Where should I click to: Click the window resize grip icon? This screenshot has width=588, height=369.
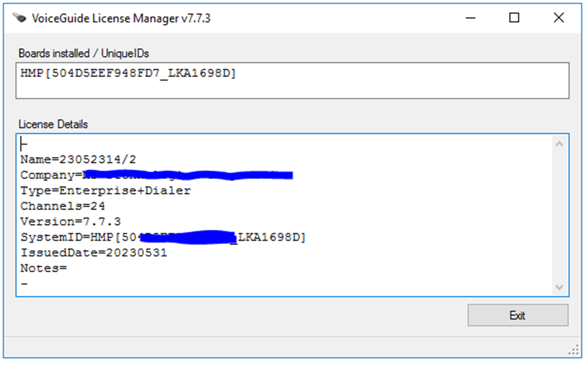574,350
